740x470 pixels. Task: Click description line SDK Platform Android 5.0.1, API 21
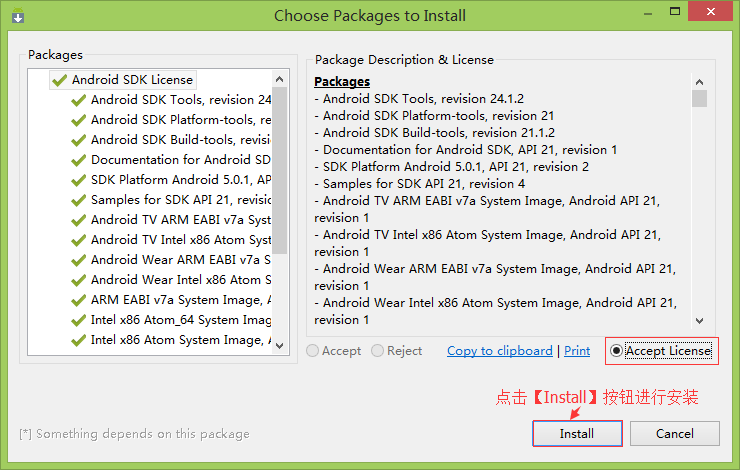pyautogui.click(x=452, y=167)
